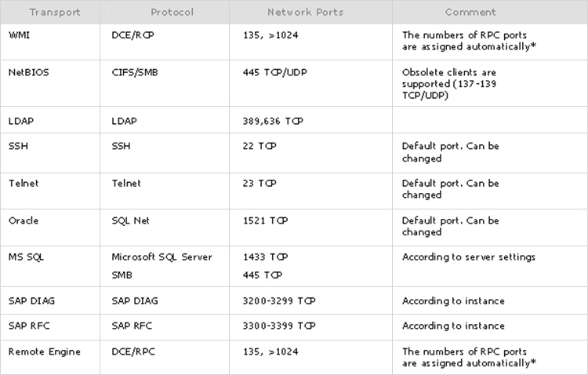Click the Oracle transport cell
This screenshot has width=588, height=375.
tap(50, 228)
